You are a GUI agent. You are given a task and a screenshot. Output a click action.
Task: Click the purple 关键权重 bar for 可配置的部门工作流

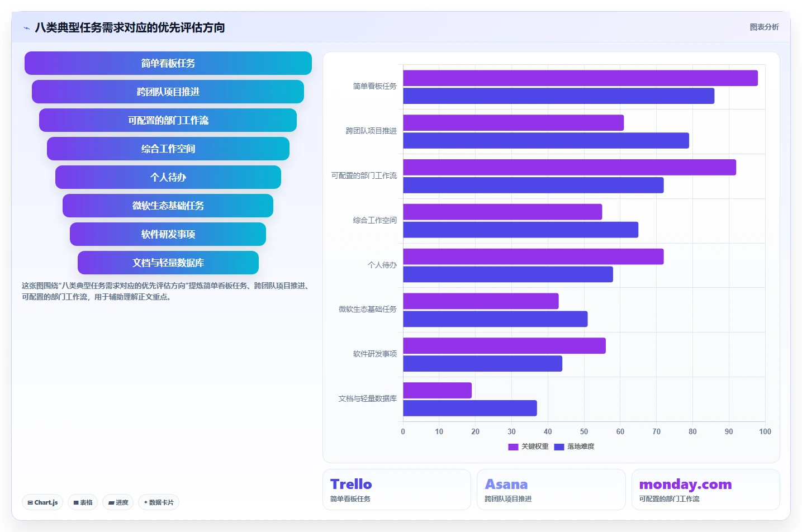pyautogui.click(x=570, y=168)
